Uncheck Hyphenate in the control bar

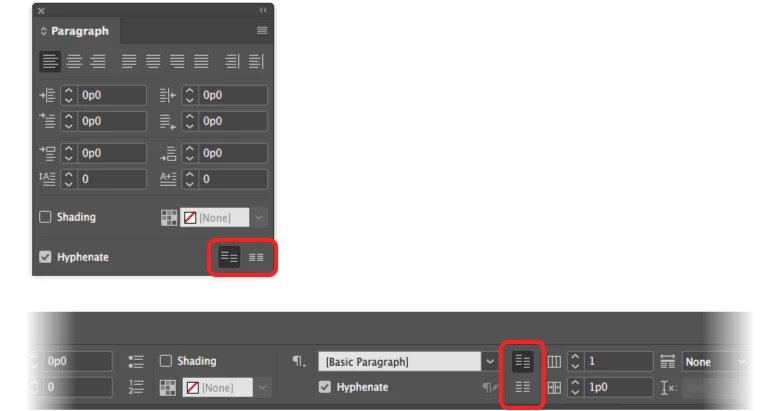(x=324, y=387)
